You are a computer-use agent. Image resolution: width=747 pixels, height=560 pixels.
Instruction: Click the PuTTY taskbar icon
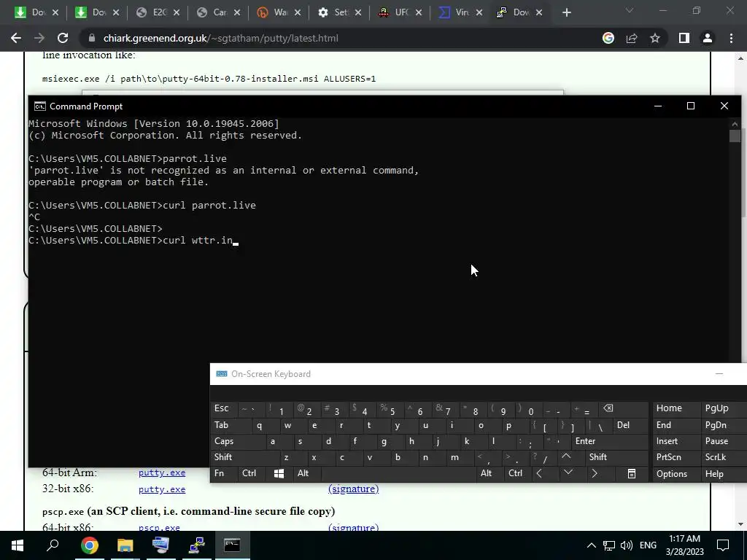tap(196, 545)
